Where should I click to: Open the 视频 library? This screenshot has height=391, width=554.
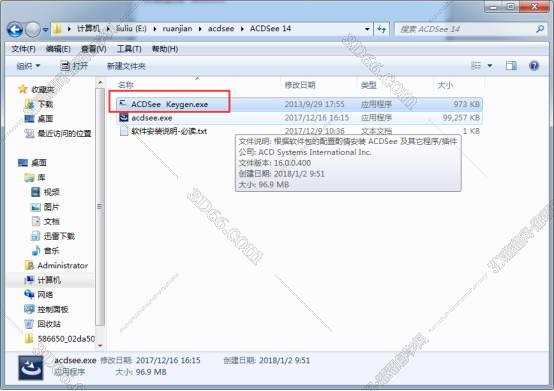(52, 192)
